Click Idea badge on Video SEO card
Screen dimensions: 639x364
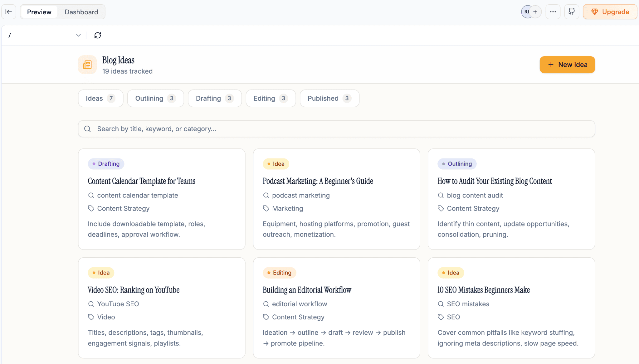(x=101, y=273)
